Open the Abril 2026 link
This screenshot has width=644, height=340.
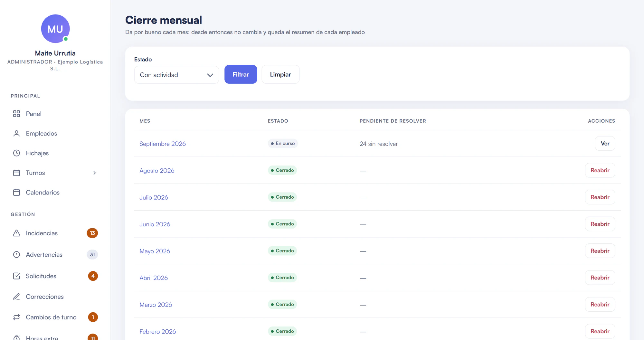tap(154, 278)
